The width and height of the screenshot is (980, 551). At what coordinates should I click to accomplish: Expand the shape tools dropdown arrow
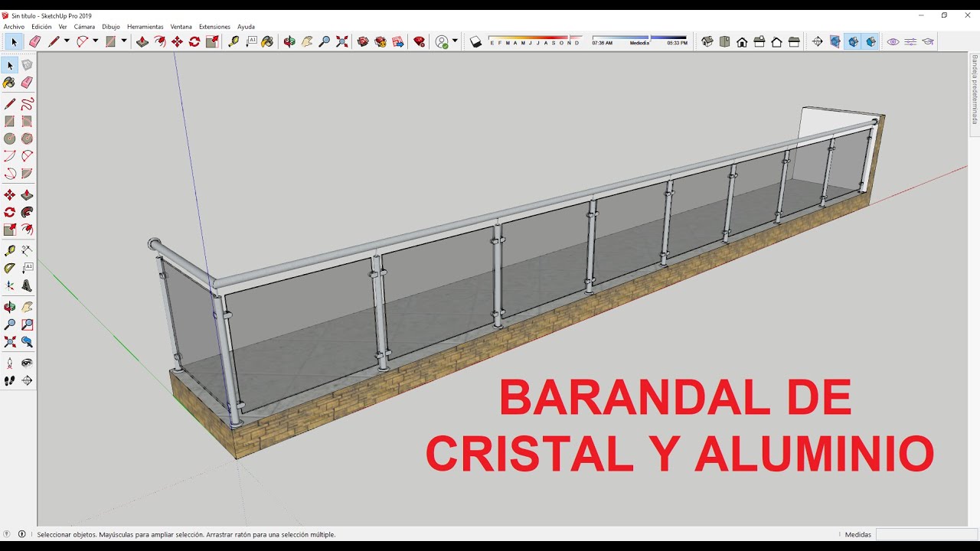pyautogui.click(x=123, y=41)
